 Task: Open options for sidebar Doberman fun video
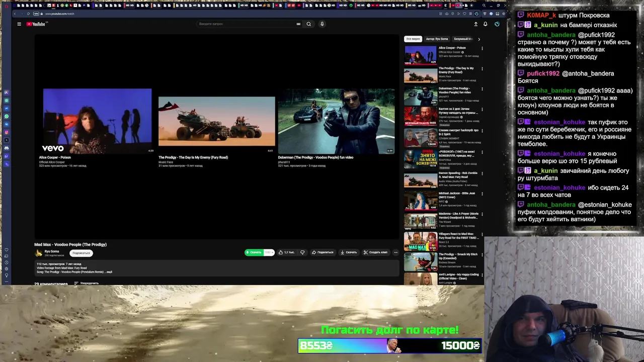point(482,89)
